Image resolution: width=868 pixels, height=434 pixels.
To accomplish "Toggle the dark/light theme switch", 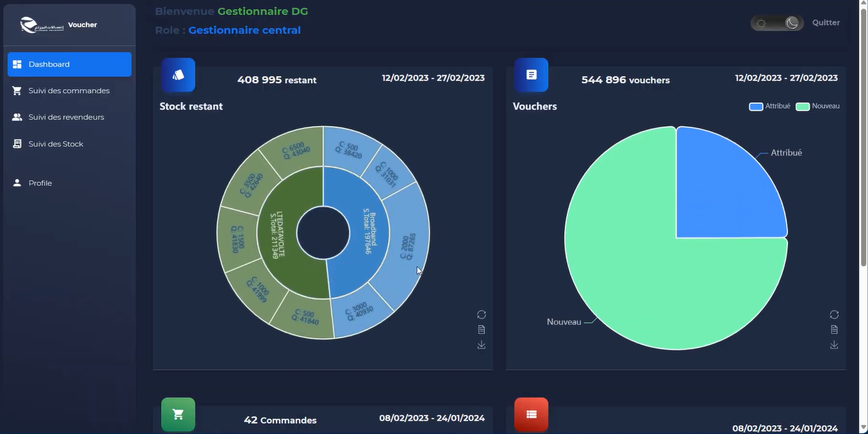I will 777,23.
